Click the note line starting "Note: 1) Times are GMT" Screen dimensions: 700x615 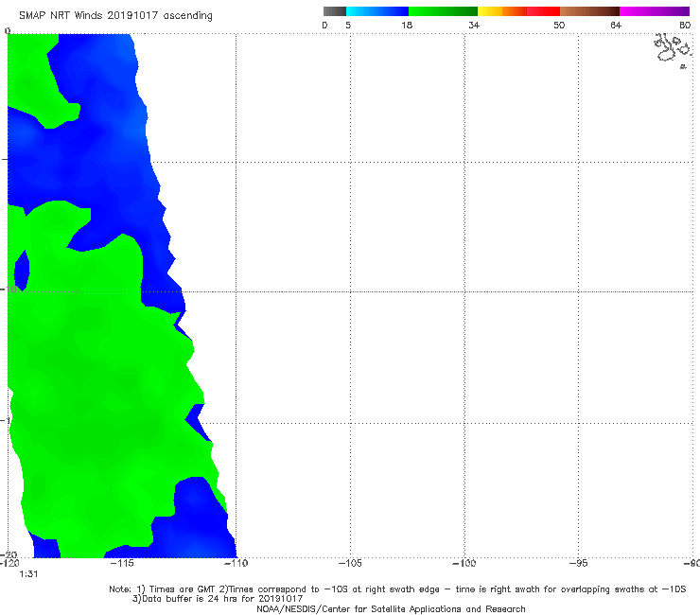click(x=397, y=589)
